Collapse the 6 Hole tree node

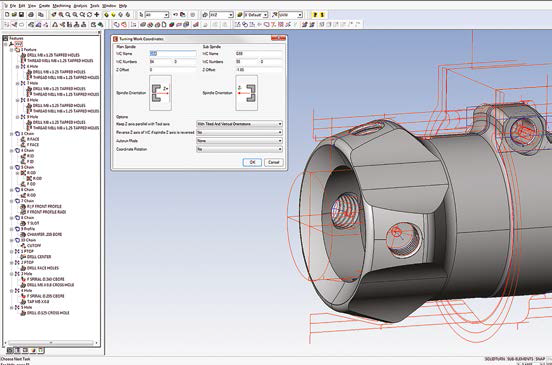[18, 67]
